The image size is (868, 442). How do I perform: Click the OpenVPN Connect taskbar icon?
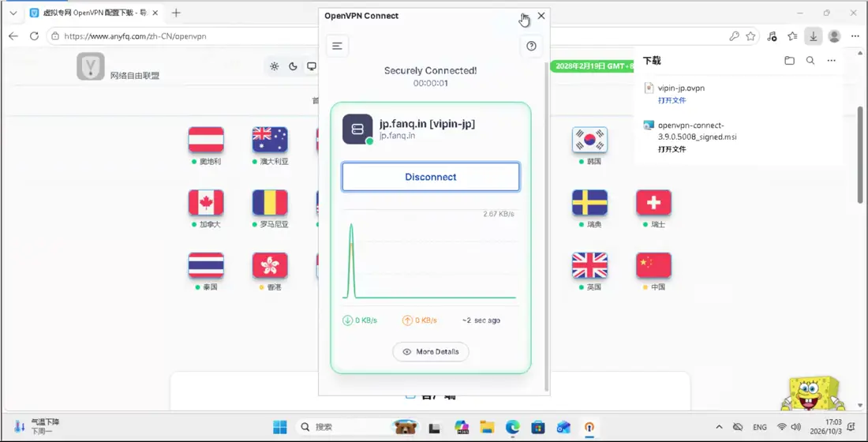tap(589, 427)
